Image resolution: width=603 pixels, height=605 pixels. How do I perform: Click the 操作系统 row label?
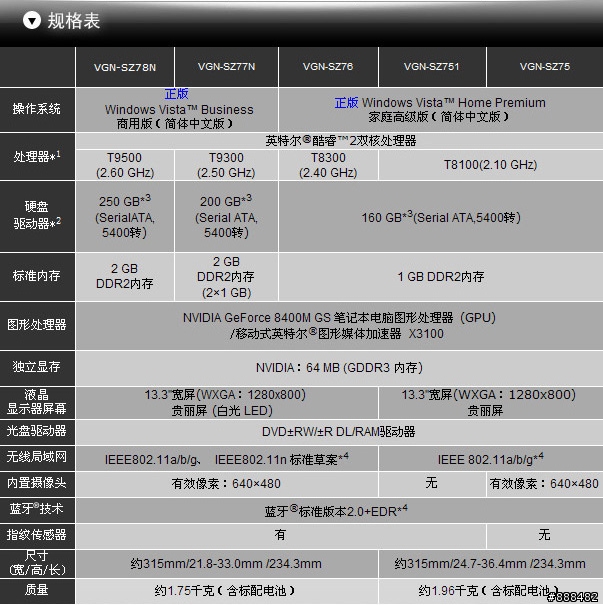point(37,110)
